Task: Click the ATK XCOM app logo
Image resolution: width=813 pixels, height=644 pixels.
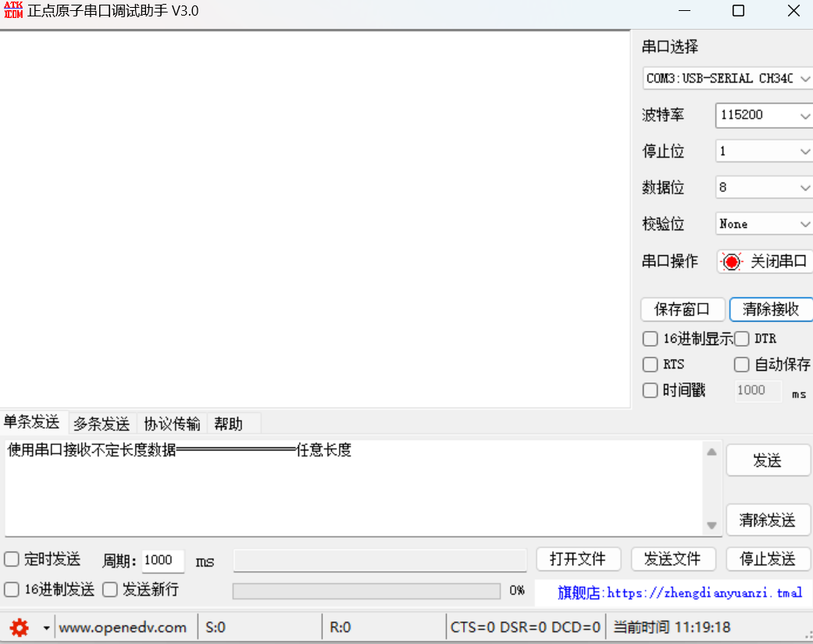Action: click(13, 10)
